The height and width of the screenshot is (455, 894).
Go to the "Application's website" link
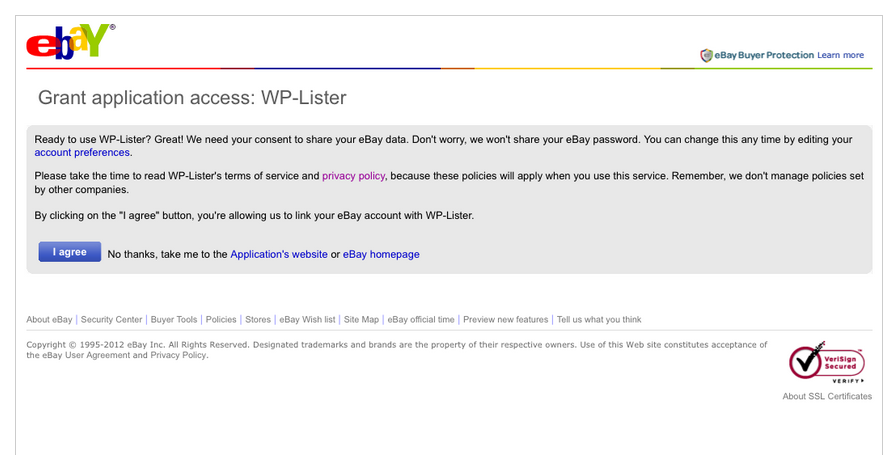pyautogui.click(x=279, y=254)
